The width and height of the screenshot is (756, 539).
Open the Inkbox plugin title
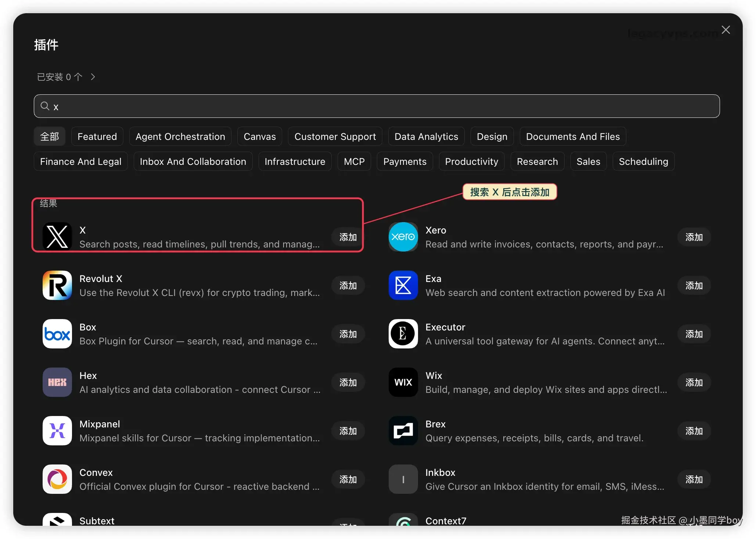point(440,473)
